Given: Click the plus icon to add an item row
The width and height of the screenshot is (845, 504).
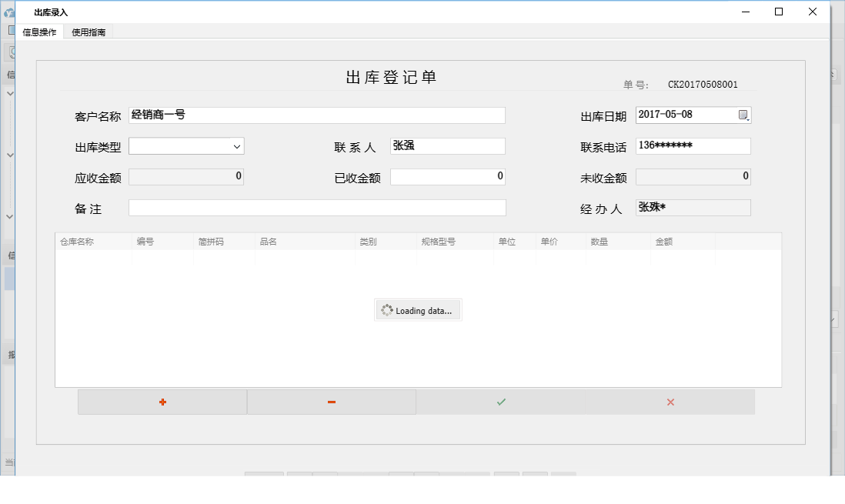Looking at the screenshot, I should [x=162, y=402].
